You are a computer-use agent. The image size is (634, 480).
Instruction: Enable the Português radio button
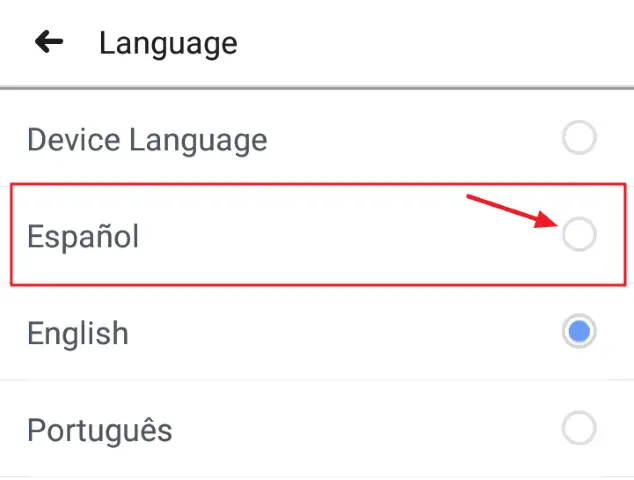[579, 429]
